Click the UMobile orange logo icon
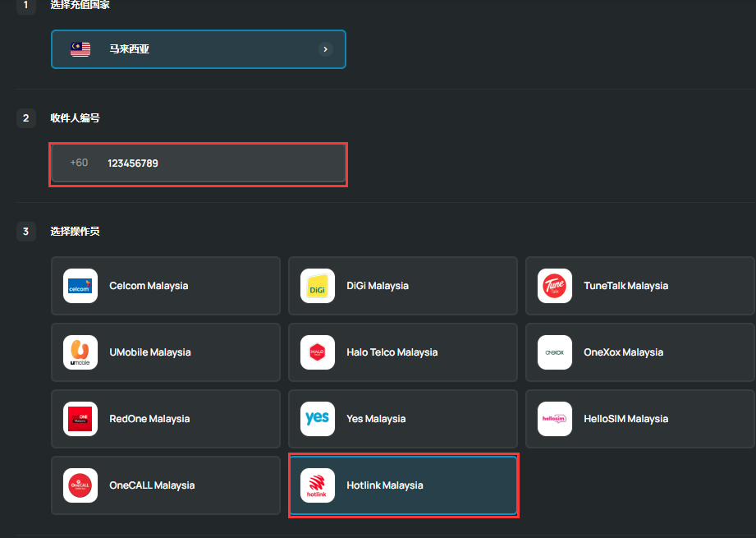Viewport: 756px width, 538px height. [x=80, y=352]
